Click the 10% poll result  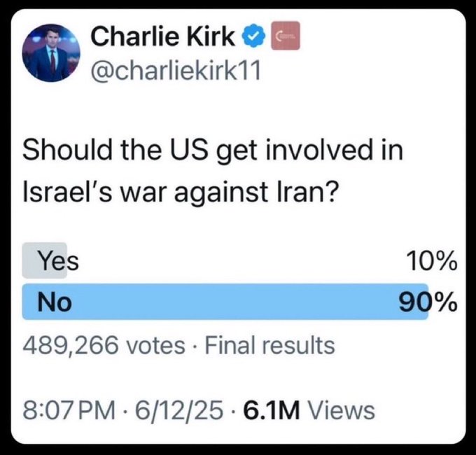[432, 260]
